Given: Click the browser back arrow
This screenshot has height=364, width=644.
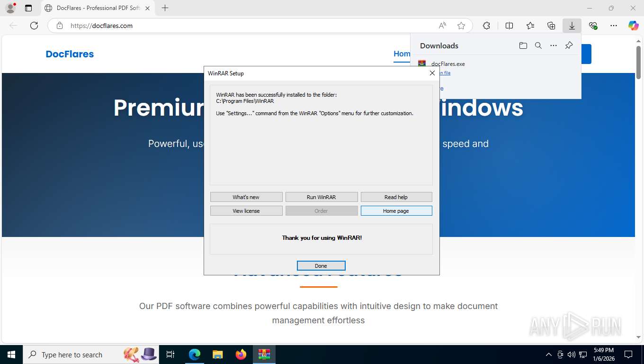Looking at the screenshot, I should [x=13, y=26].
